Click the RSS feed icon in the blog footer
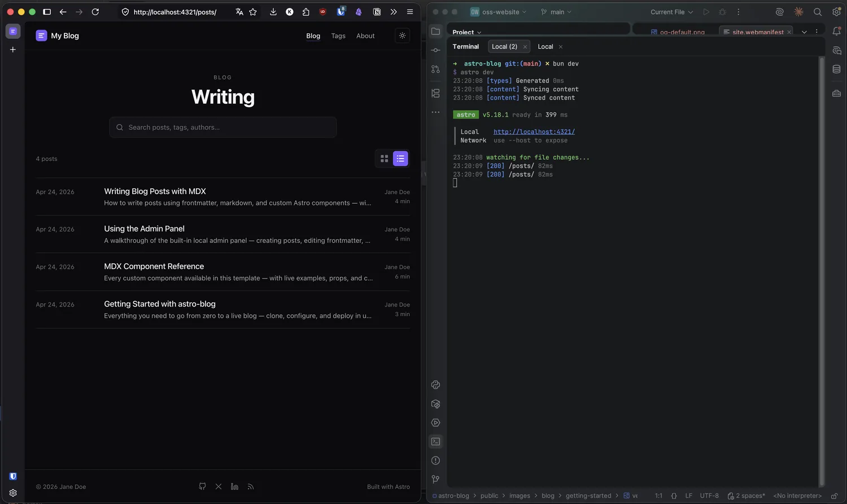Viewport: 847px width, 504px height. 251,487
